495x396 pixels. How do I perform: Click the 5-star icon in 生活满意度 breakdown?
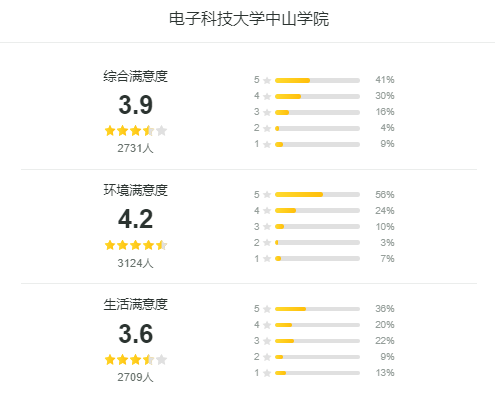coord(267,309)
